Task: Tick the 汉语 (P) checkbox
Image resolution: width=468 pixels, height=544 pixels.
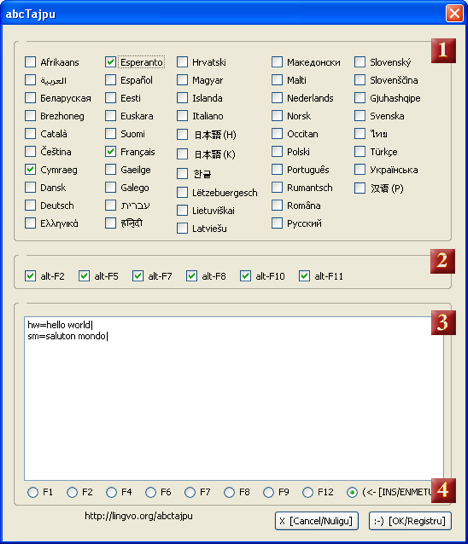Action: 360,188
